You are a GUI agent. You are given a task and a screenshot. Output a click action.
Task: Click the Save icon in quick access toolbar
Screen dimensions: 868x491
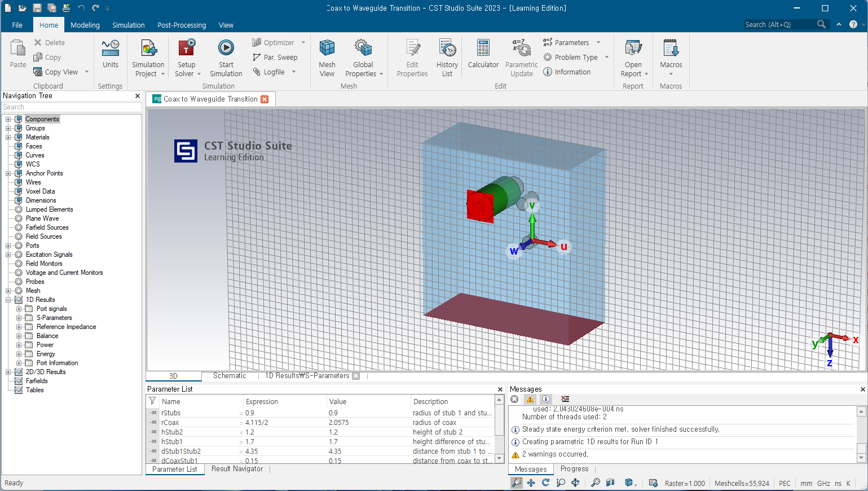(37, 8)
